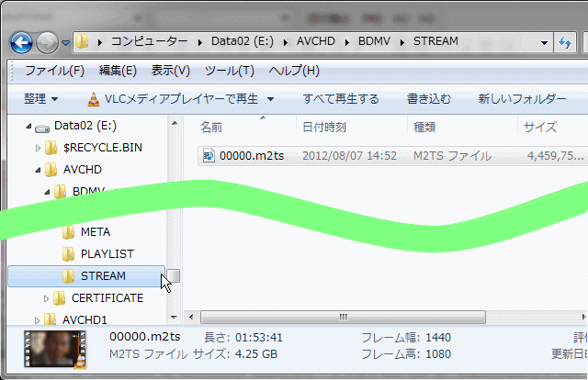Click the 新しいフォルダー button
The width and height of the screenshot is (588, 380).
[522, 98]
